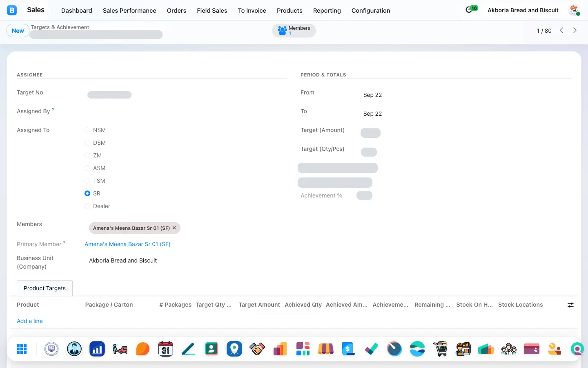Select the DSM radio option
Viewport: 588px width, 368px height.
tap(87, 143)
